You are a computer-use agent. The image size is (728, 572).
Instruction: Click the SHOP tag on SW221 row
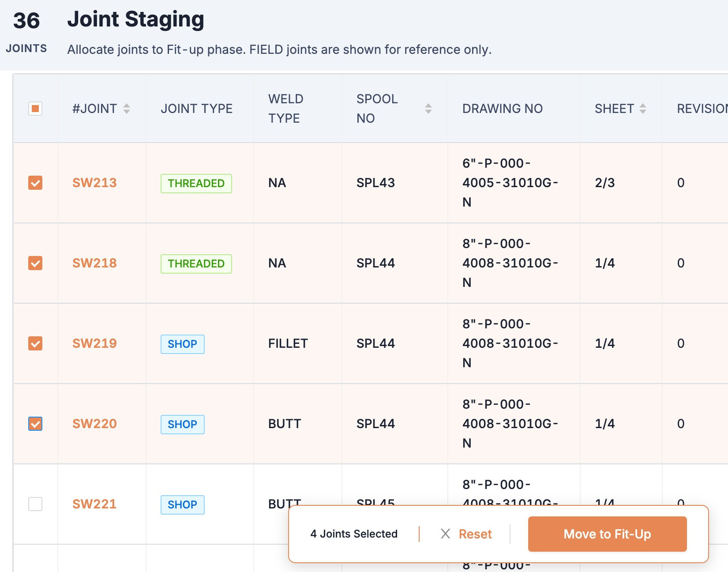point(183,505)
